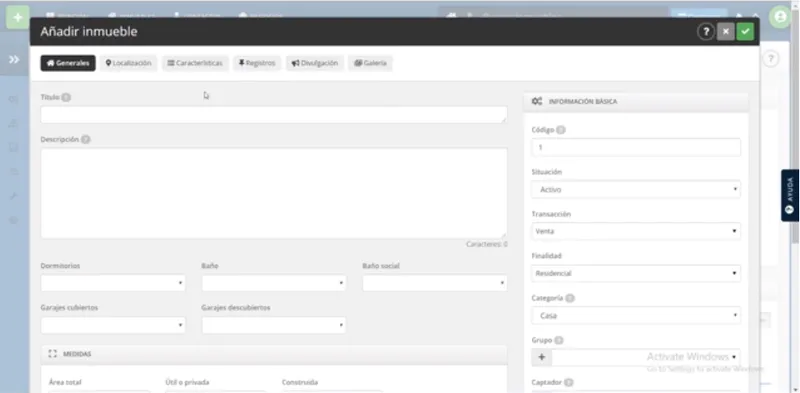This screenshot has height=393, width=800.
Task: Open the Finalidad dropdown showing Residencial
Action: click(636, 274)
